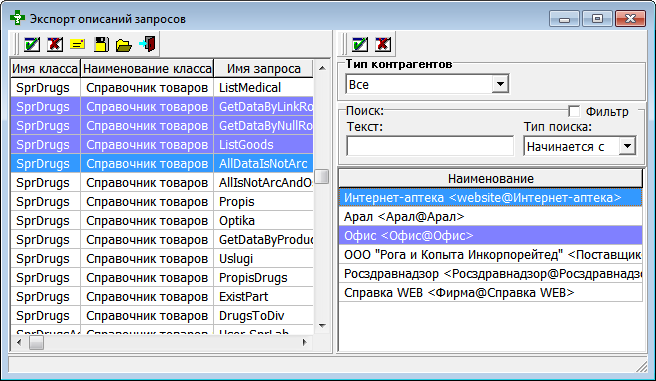Click the green check icon in the left toolbar
Screen dimensions: 656x381
tap(32, 44)
